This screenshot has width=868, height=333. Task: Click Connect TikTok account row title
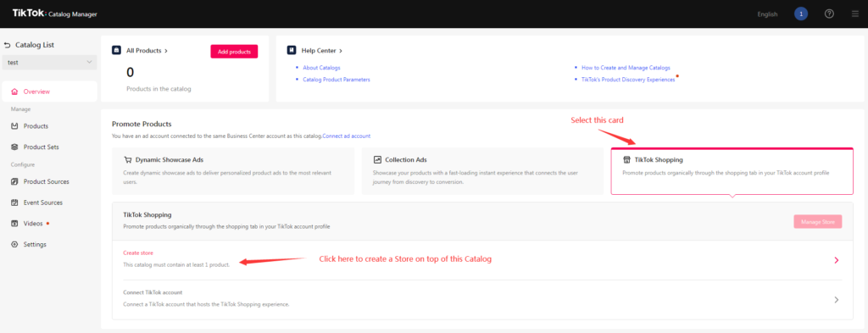[153, 292]
